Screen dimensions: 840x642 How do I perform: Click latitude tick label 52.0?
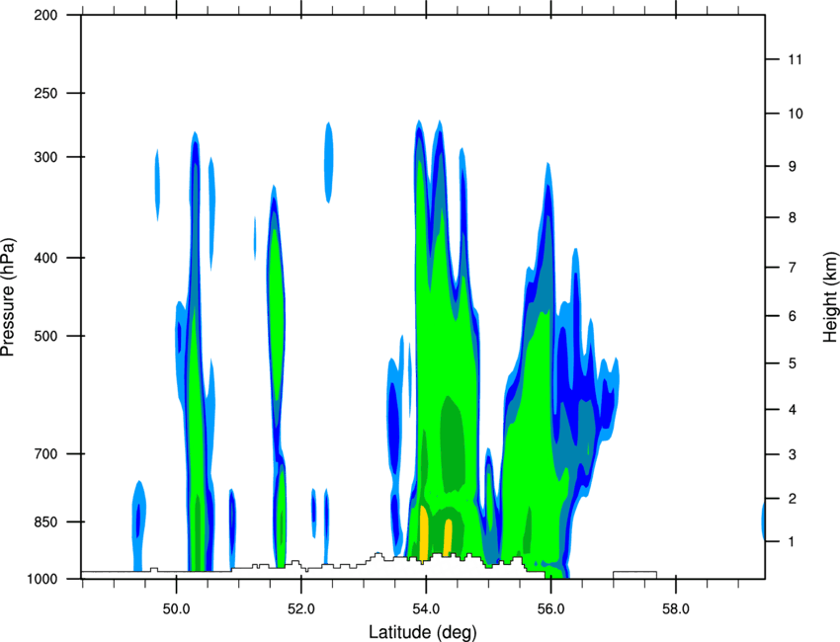click(x=301, y=609)
